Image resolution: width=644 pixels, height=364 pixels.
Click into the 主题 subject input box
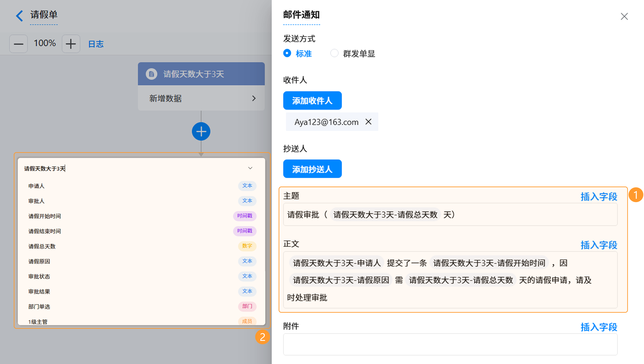point(450,215)
